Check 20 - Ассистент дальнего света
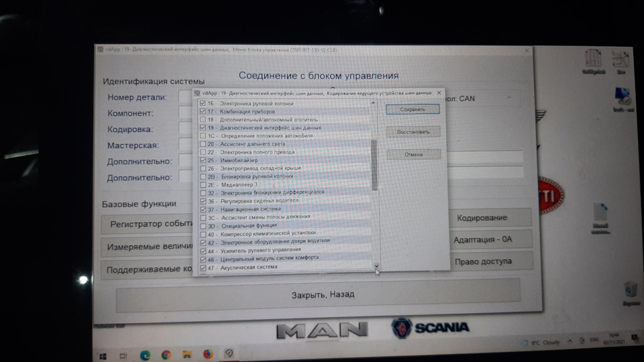Screen dimensions: 644x362 point(203,144)
